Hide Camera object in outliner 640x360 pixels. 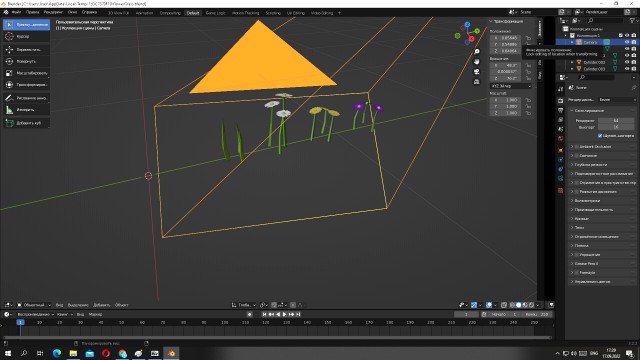627,42
